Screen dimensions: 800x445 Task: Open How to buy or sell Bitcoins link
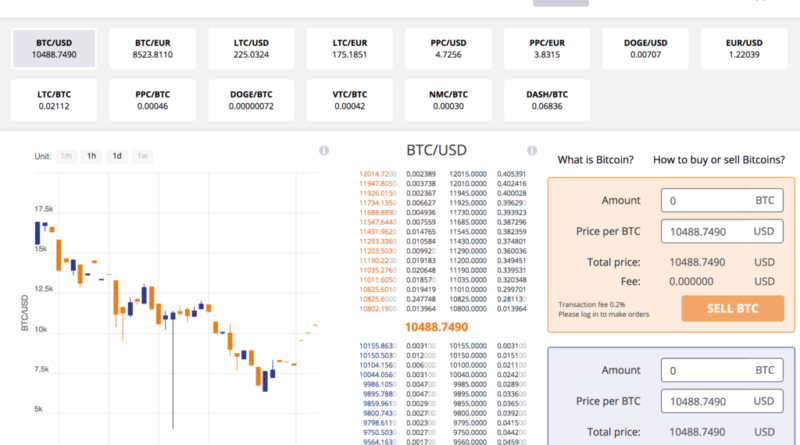tap(719, 160)
